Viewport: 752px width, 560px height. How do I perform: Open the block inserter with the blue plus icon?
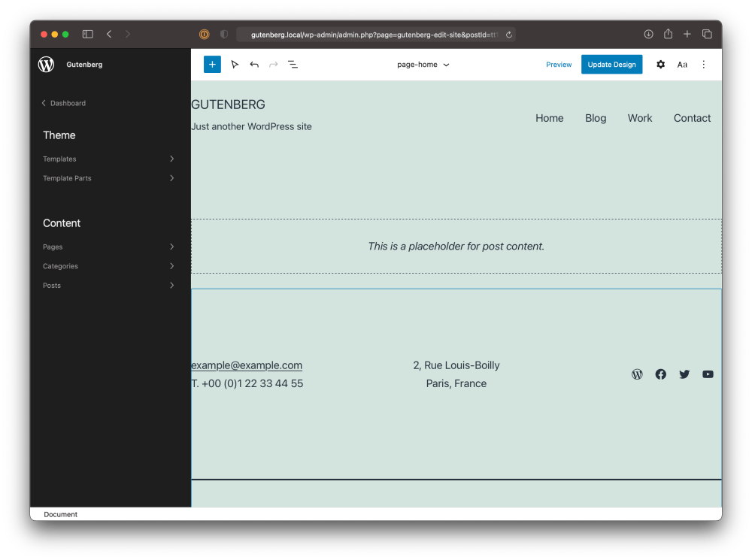pos(211,64)
